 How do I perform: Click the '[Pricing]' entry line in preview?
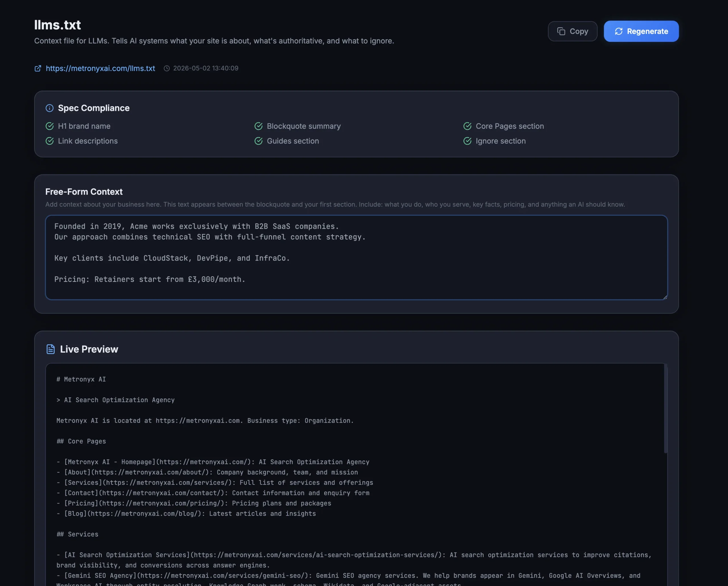(194, 503)
